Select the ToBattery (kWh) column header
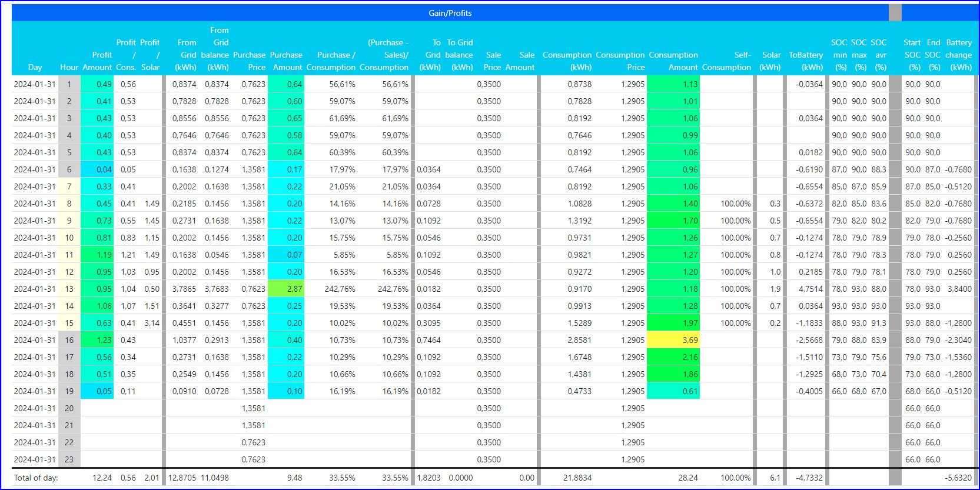The height and width of the screenshot is (490, 980). coord(806,61)
